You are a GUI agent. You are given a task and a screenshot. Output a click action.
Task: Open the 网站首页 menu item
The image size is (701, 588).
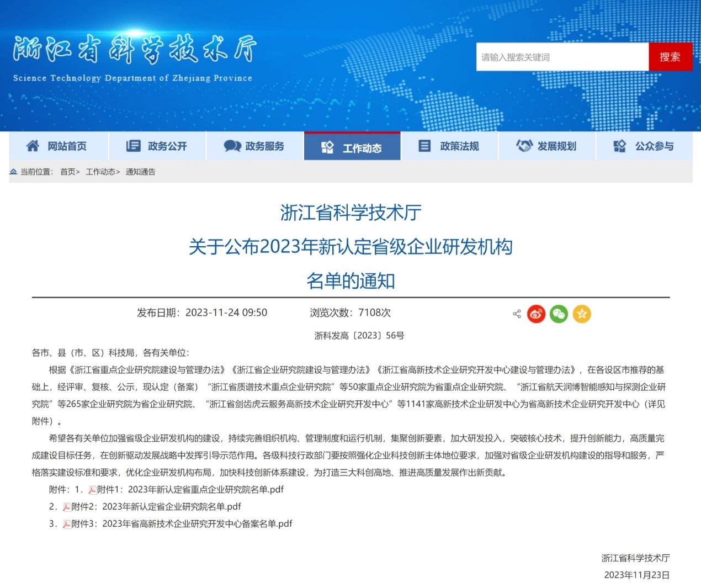pos(59,146)
